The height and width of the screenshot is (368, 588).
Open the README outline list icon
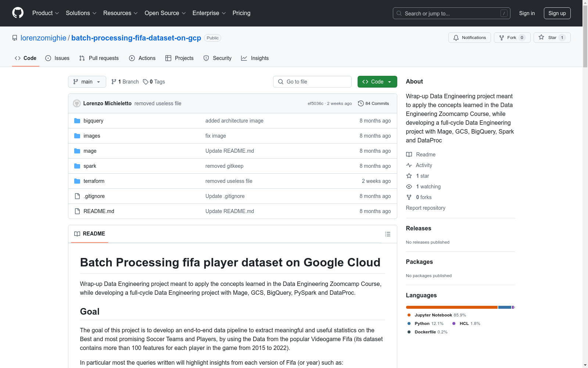[387, 234]
